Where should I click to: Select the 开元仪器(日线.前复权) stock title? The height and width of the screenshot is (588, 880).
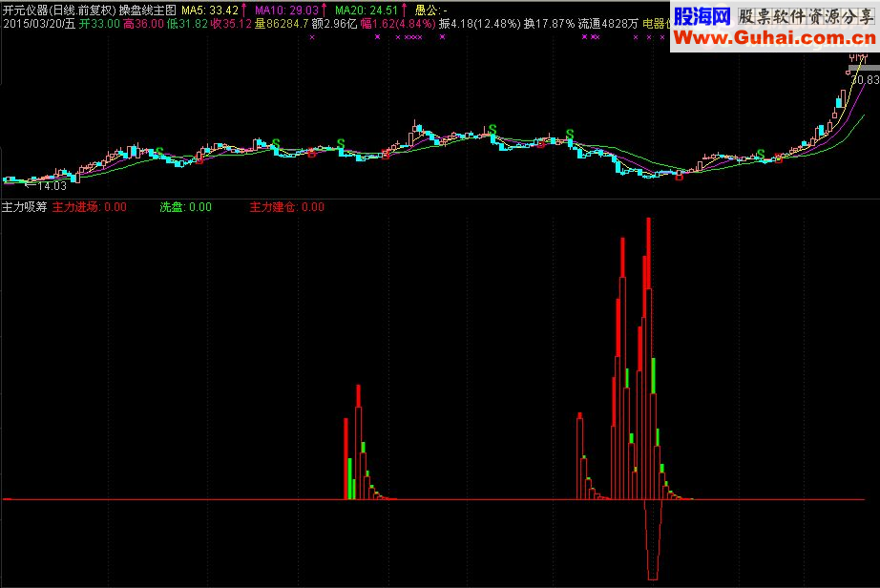tap(59, 10)
